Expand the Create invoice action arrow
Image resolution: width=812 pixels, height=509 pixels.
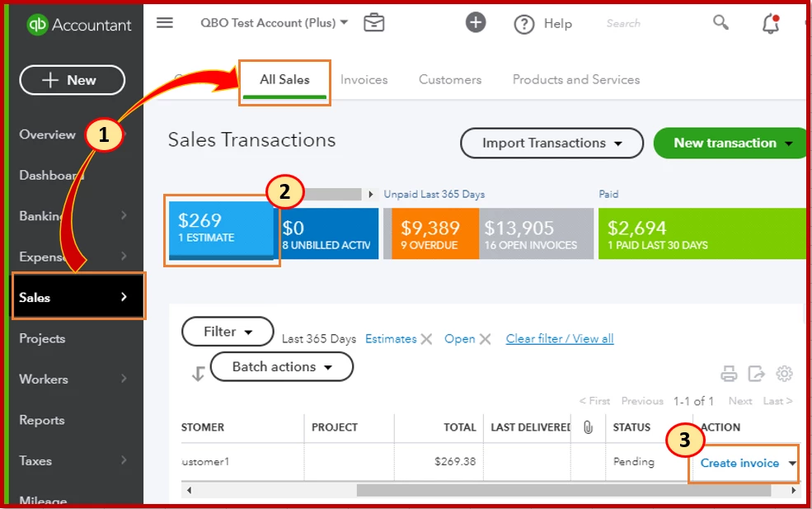coord(792,463)
